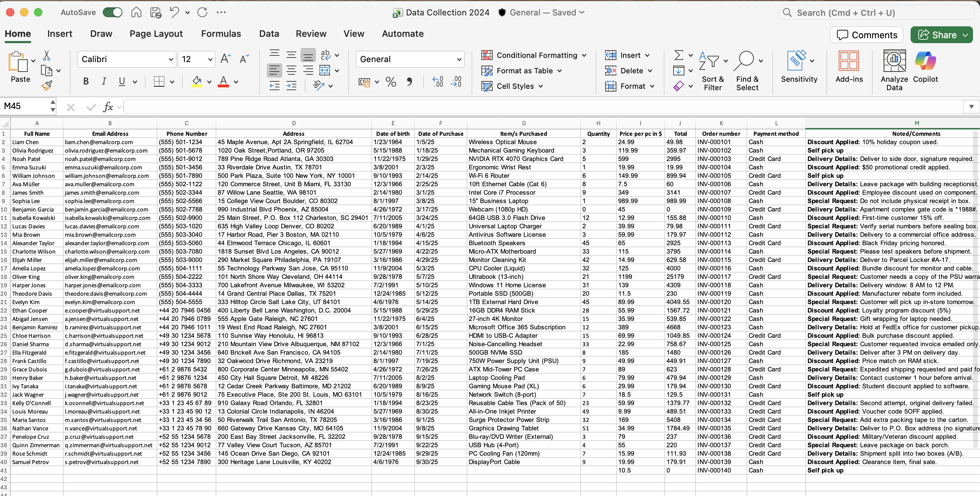The width and height of the screenshot is (980, 496).
Task: Expand the Calibri font name dropdown
Action: click(x=171, y=59)
